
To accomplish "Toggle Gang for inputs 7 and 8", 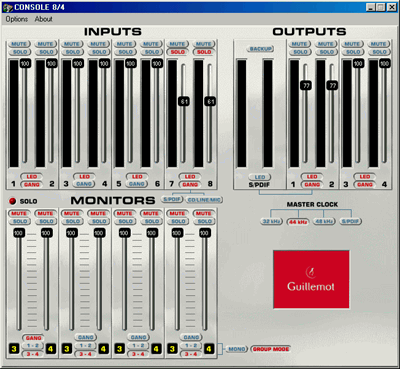I will coord(190,184).
